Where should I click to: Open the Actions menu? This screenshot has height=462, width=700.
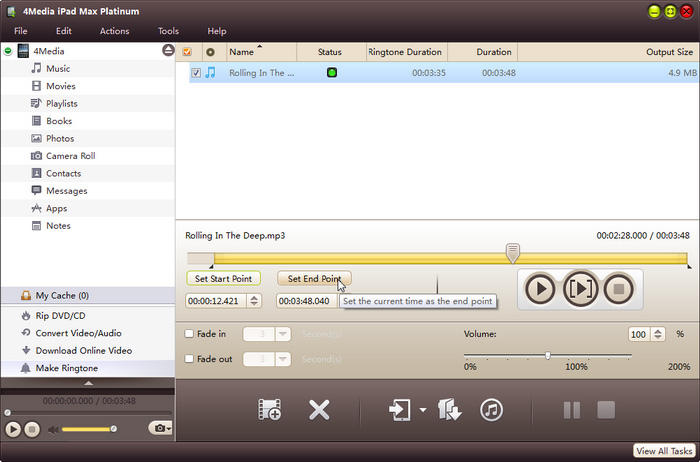click(x=114, y=31)
